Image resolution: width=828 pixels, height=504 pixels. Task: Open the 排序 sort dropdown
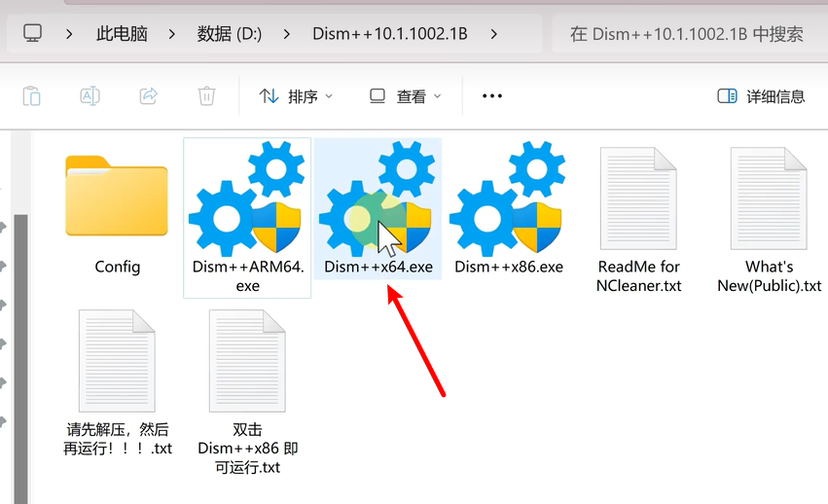[x=296, y=96]
